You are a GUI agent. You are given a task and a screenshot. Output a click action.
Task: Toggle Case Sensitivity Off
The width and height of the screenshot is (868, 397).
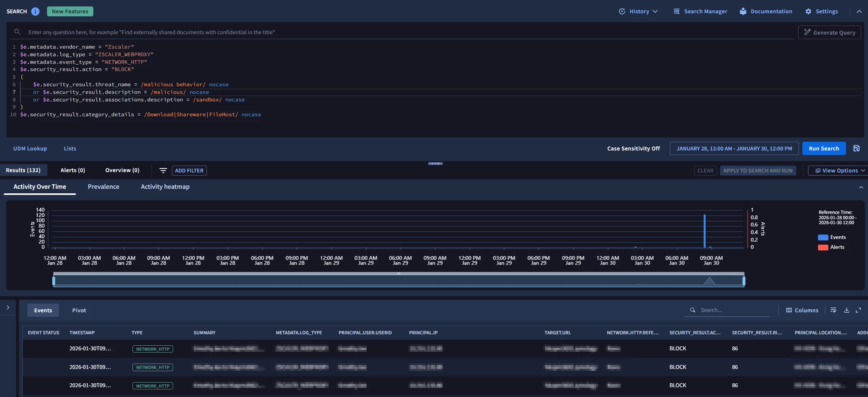(633, 149)
